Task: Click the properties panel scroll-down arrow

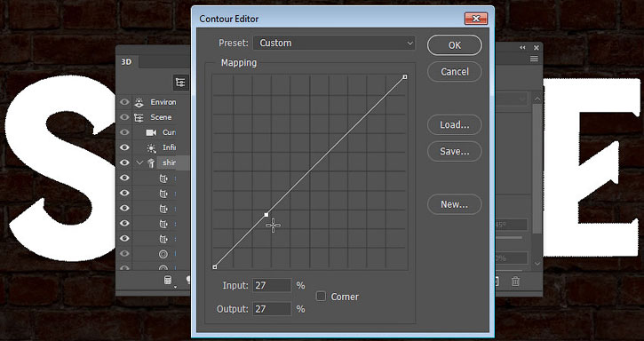Action: 537,264
